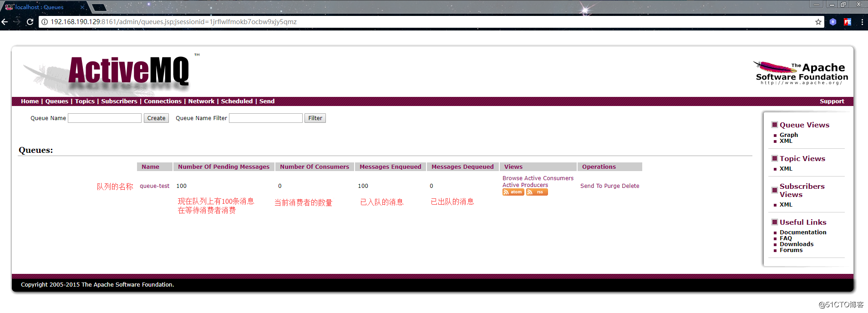Open the Forums link

tap(791, 250)
